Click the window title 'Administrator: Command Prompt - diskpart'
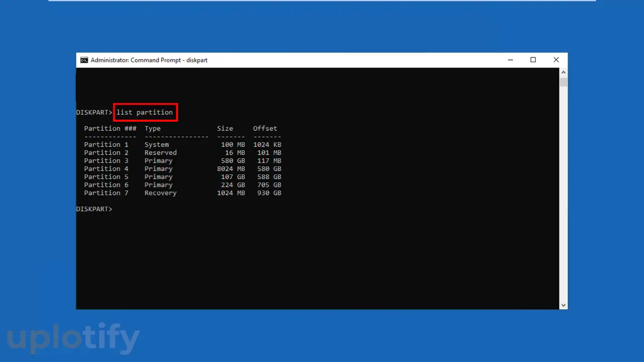This screenshot has width=644, height=362. coord(149,60)
